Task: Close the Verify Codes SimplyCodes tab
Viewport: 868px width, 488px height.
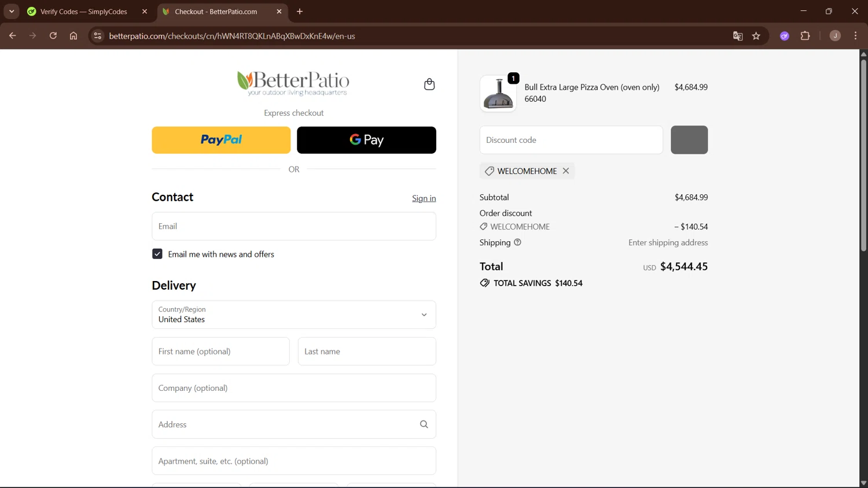Action: [145, 12]
